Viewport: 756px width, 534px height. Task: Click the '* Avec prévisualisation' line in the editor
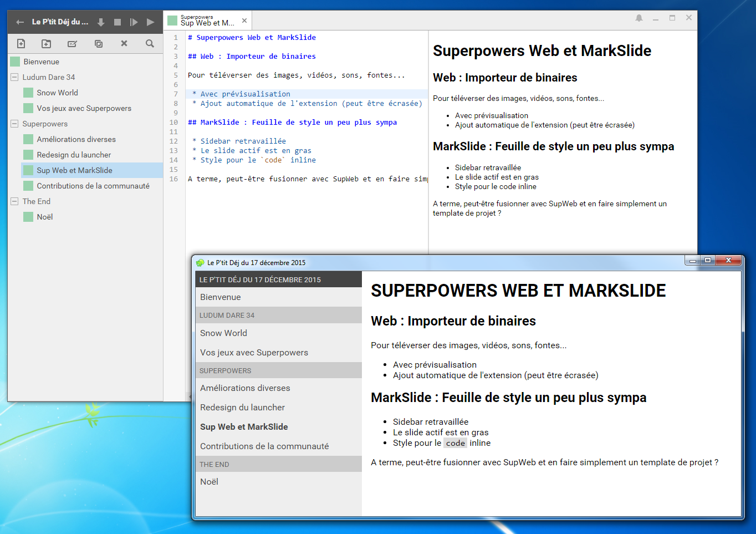(x=241, y=94)
